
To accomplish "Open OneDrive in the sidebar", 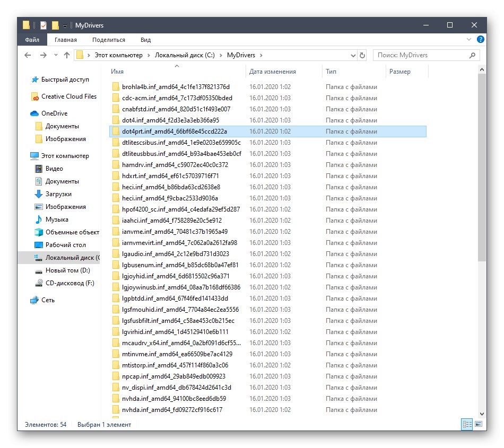I will point(54,113).
